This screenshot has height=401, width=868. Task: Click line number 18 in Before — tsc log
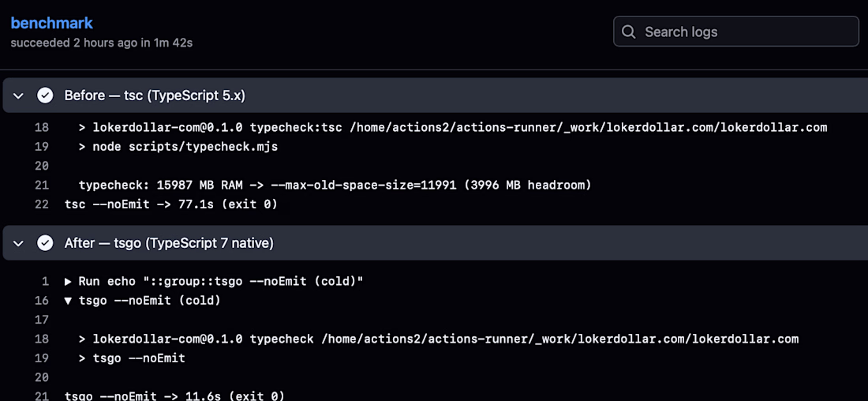(x=42, y=127)
